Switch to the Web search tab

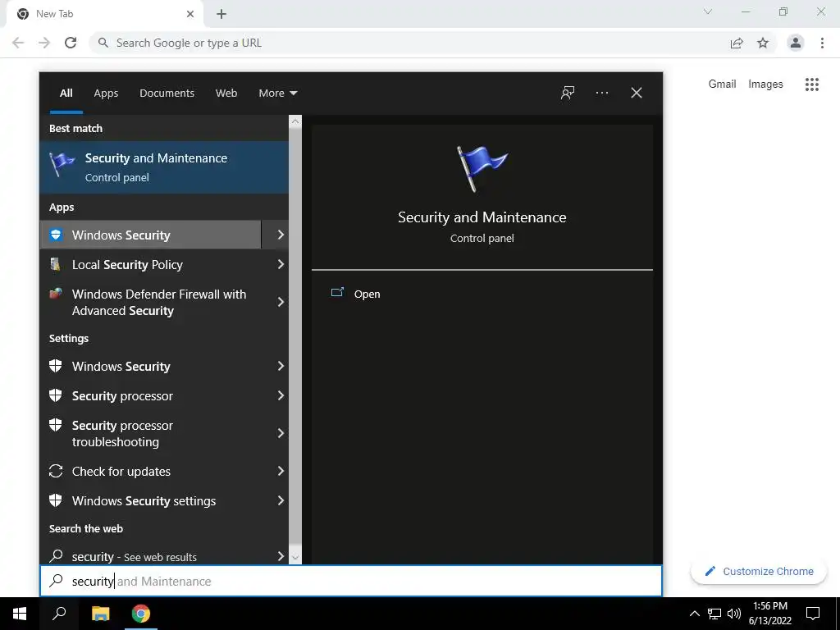[226, 94]
